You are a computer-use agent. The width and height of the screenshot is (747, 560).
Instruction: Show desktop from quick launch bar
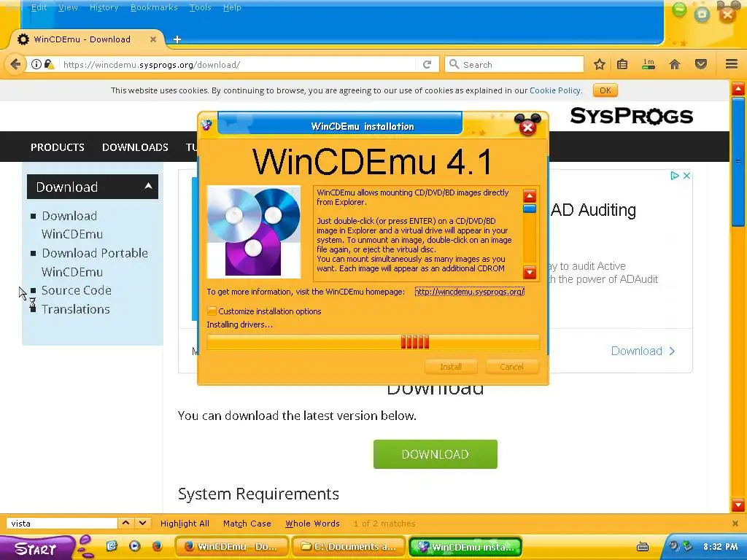click(x=112, y=546)
